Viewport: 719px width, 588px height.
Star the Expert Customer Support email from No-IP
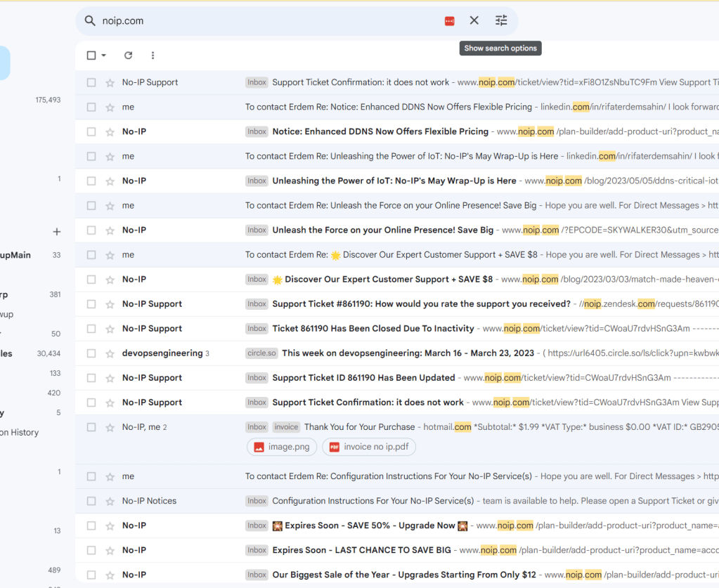tap(110, 280)
